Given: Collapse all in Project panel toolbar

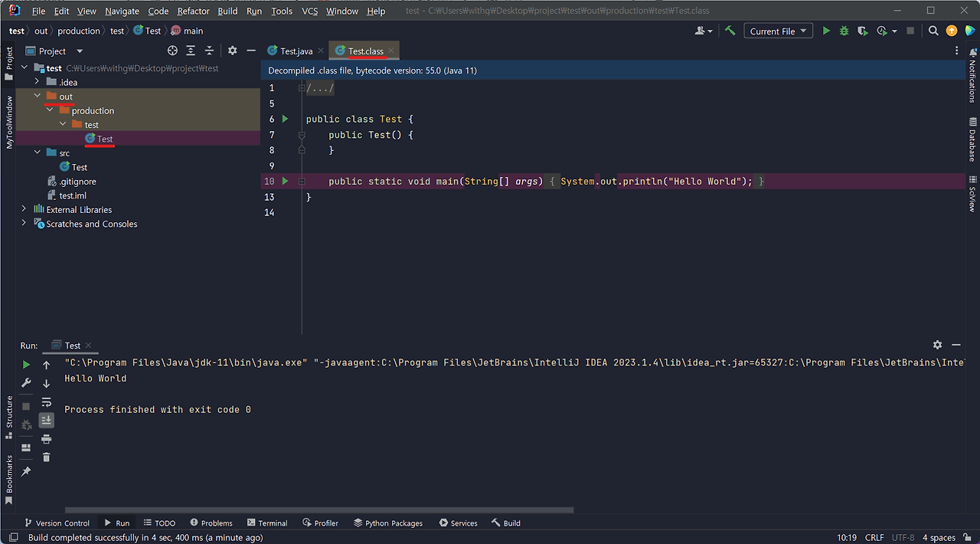Looking at the screenshot, I should coord(209,51).
